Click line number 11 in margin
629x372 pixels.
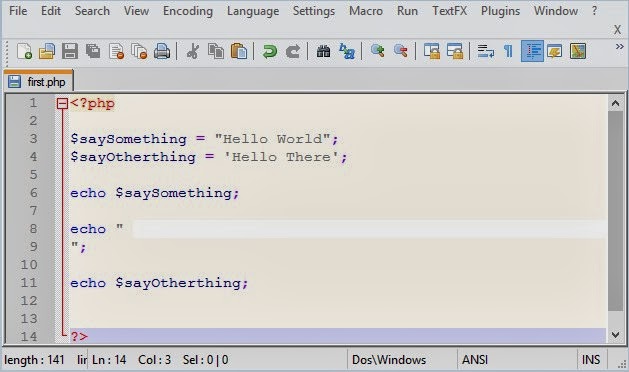tap(29, 283)
